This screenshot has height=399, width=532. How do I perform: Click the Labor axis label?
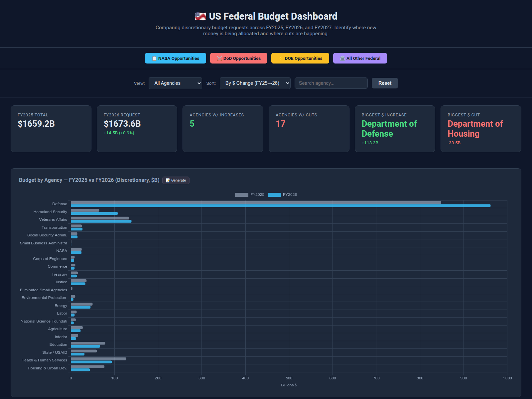tap(62, 313)
